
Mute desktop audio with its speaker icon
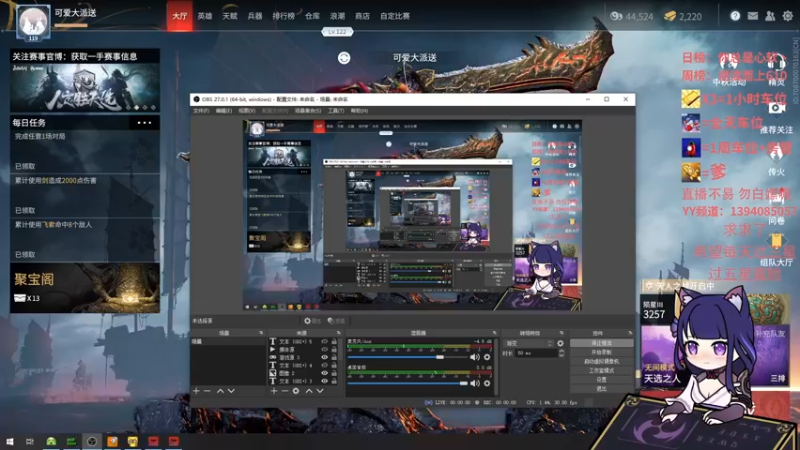(x=474, y=383)
